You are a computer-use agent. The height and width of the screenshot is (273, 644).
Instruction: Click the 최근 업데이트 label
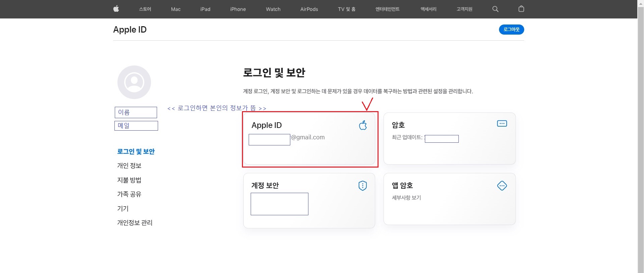(x=407, y=137)
